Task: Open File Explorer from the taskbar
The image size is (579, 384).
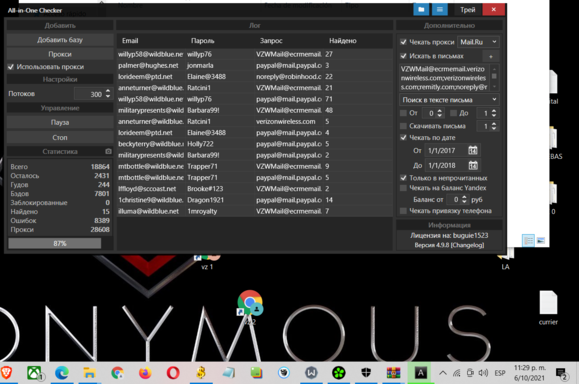Action: (x=89, y=373)
